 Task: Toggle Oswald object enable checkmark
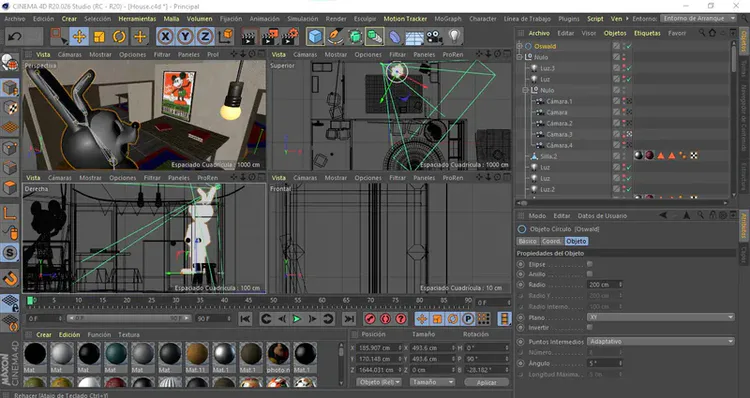click(629, 46)
